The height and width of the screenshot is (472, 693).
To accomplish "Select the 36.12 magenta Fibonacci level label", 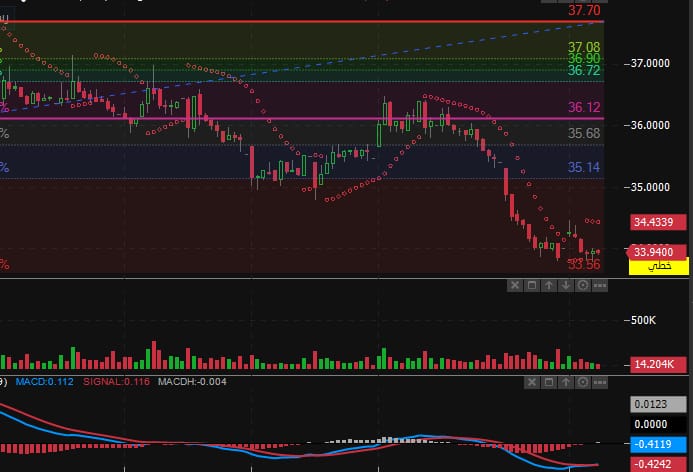I will click(584, 107).
